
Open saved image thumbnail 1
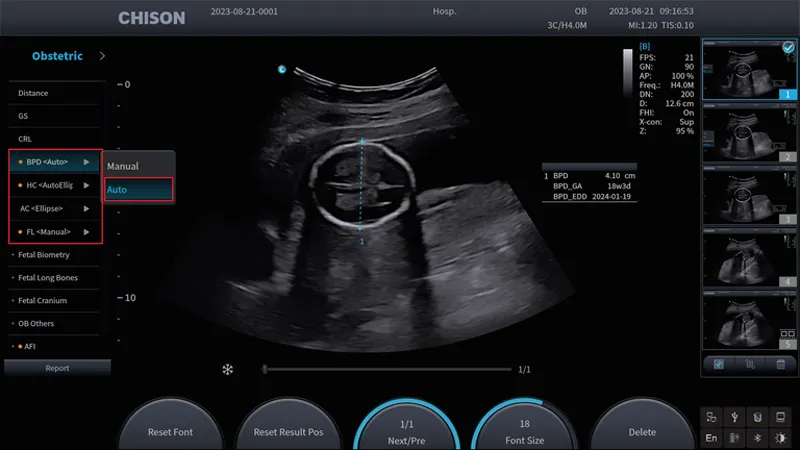point(749,69)
